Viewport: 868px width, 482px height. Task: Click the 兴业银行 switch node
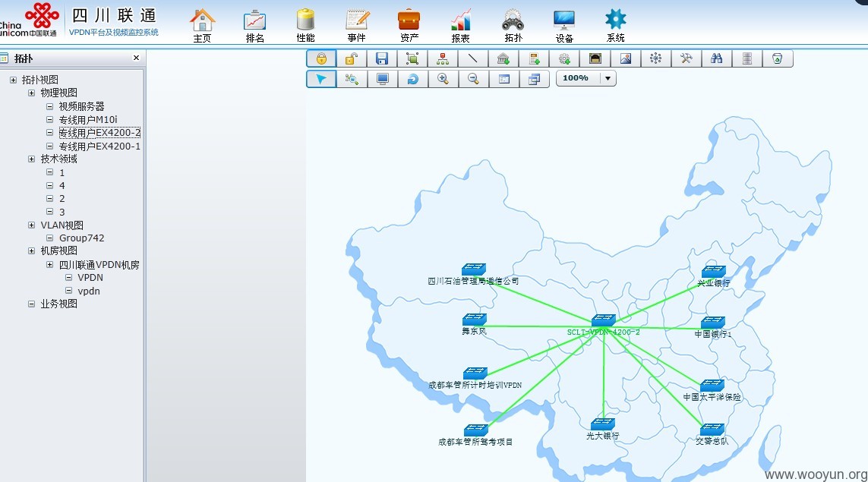[714, 271]
